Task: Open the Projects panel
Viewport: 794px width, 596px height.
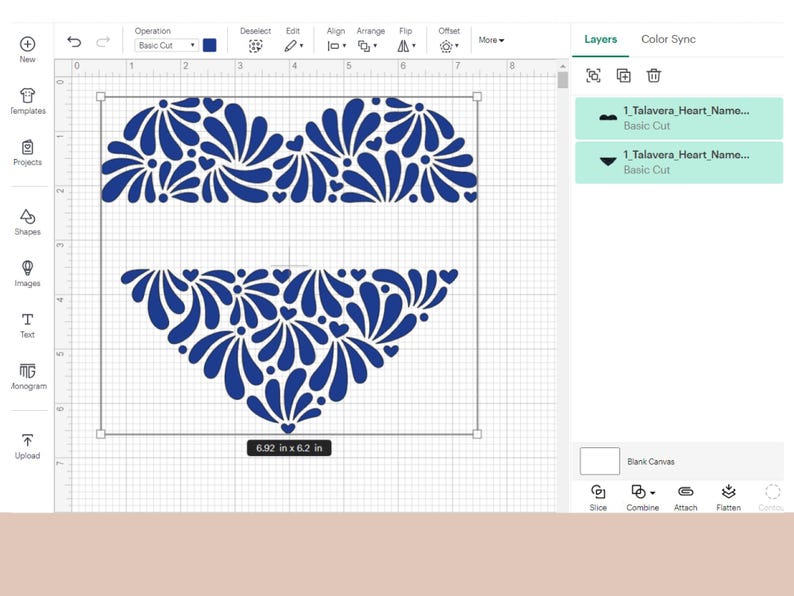Action: pyautogui.click(x=27, y=153)
